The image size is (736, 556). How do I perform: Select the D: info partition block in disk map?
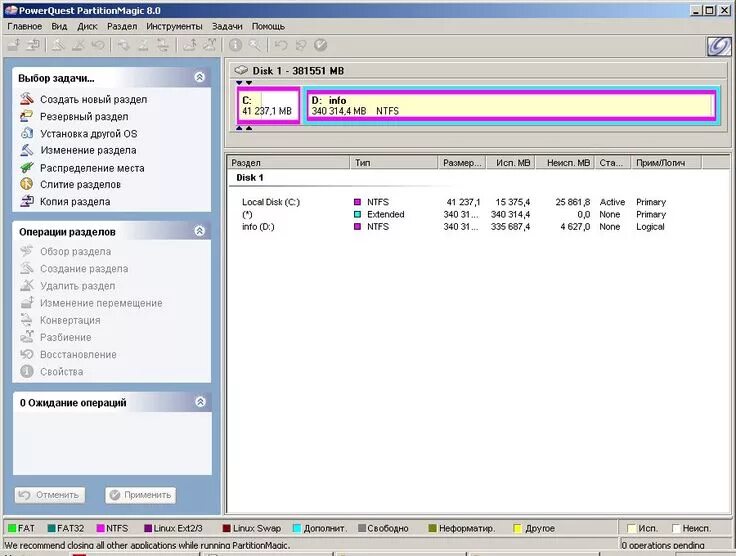[512, 106]
